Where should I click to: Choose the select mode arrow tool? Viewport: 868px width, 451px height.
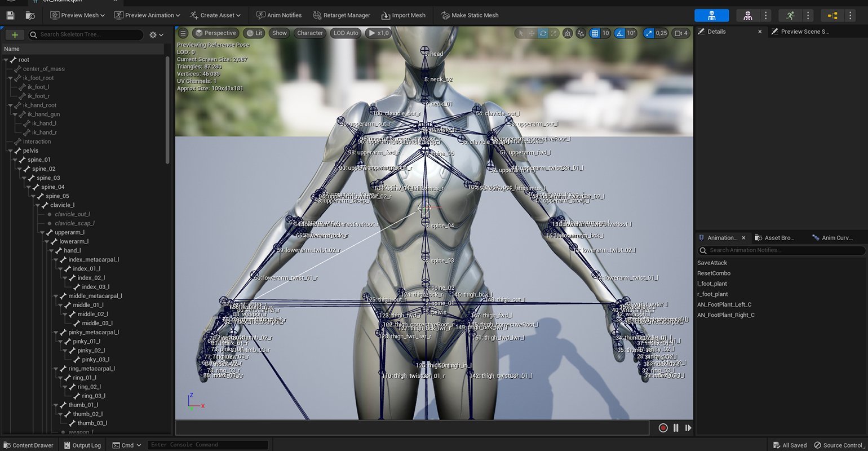(520, 33)
